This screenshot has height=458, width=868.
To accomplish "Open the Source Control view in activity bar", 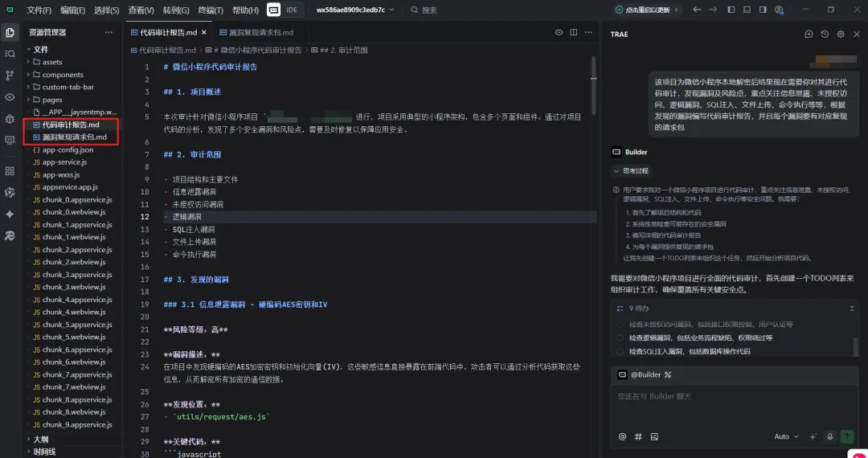I will coord(10,76).
